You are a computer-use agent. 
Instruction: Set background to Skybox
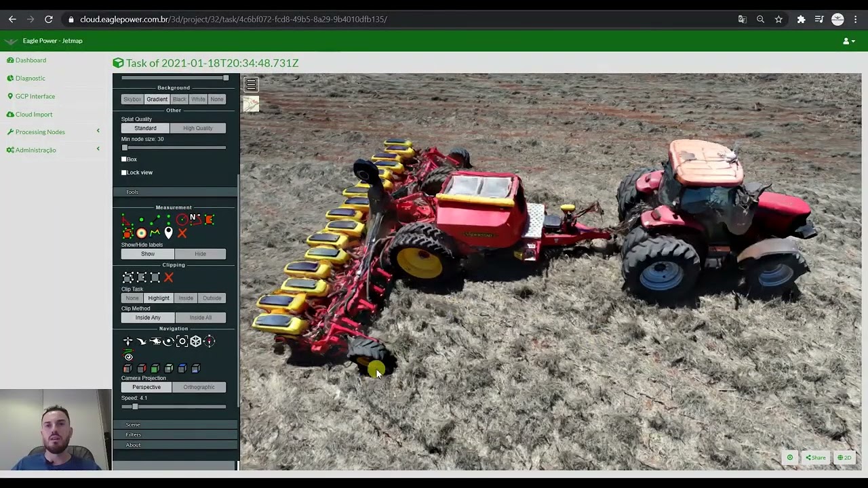(x=132, y=100)
